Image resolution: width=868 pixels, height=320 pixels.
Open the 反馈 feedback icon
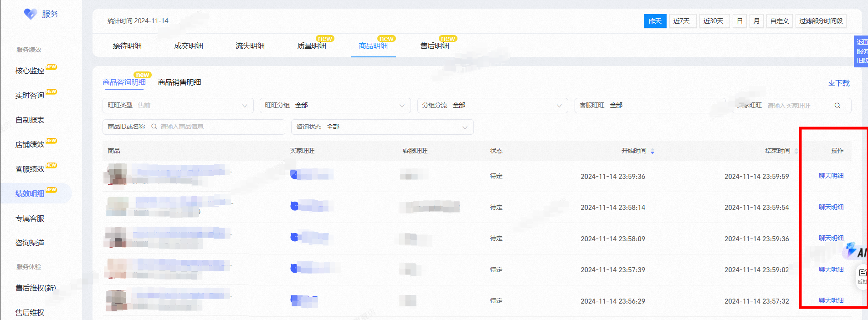[862, 276]
